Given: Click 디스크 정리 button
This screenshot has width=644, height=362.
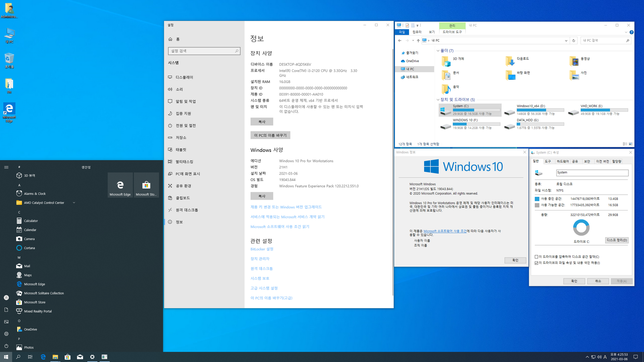Looking at the screenshot, I should [x=617, y=240].
